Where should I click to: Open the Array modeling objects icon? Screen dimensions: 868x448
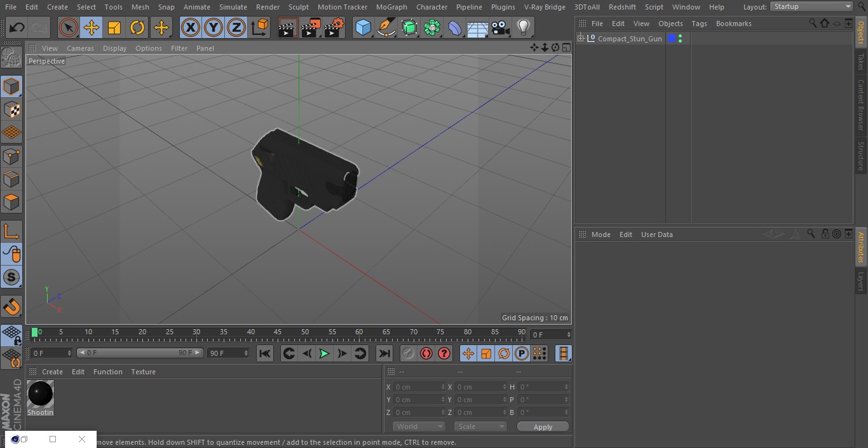(432, 28)
